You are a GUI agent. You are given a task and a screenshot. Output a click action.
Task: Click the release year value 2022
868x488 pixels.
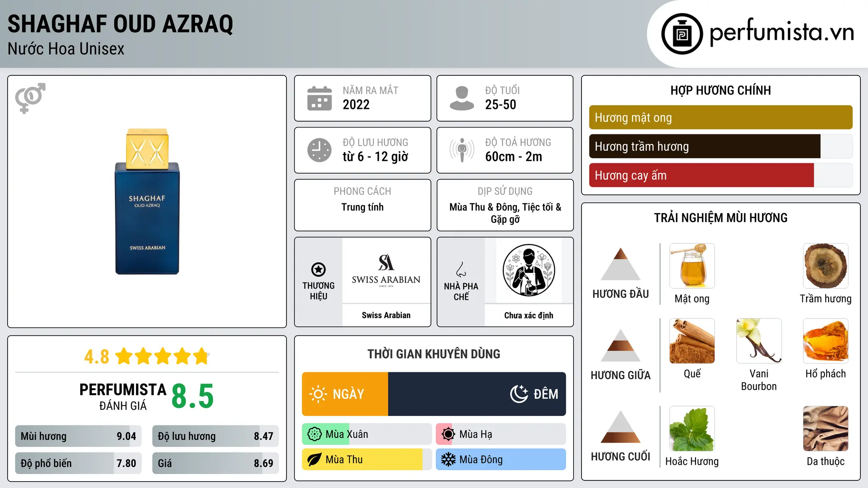pyautogui.click(x=356, y=105)
